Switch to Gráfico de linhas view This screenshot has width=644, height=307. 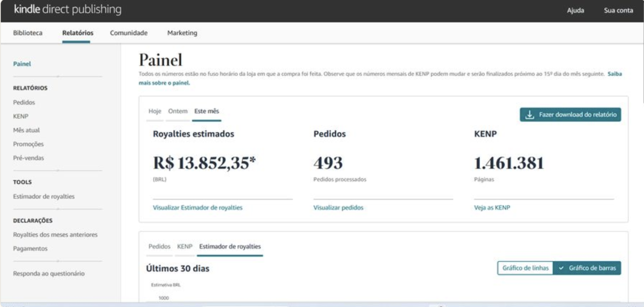[525, 268]
